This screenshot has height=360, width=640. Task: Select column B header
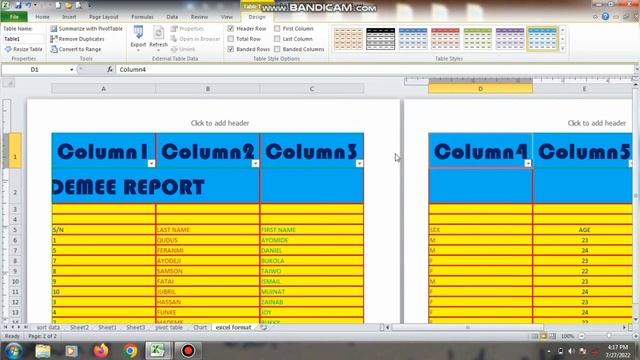208,89
